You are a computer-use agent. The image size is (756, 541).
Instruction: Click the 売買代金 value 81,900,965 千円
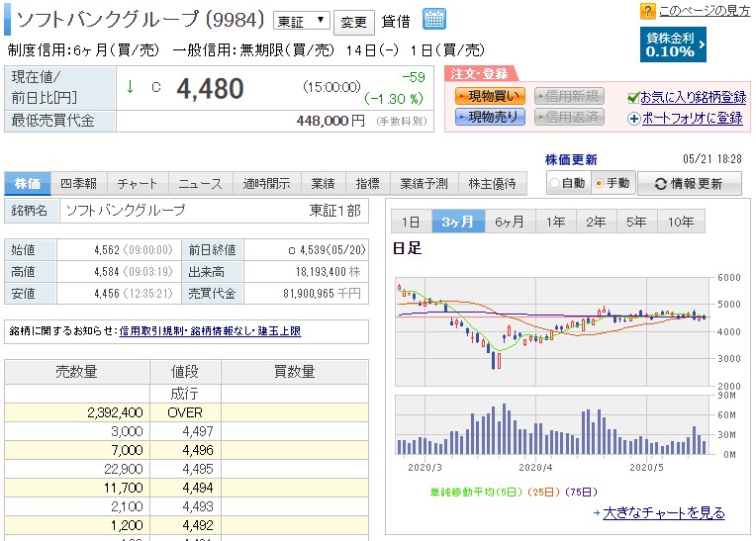322,294
